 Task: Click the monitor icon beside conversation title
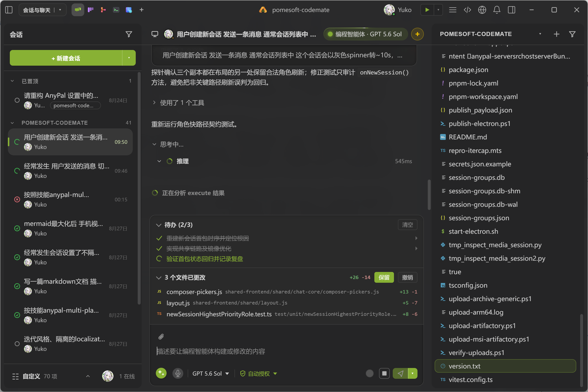pyautogui.click(x=155, y=34)
